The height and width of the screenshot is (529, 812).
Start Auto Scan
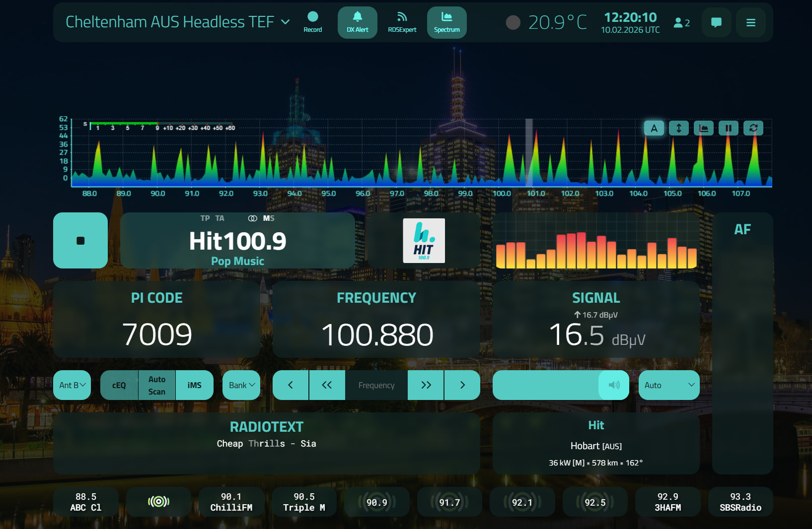tap(157, 385)
